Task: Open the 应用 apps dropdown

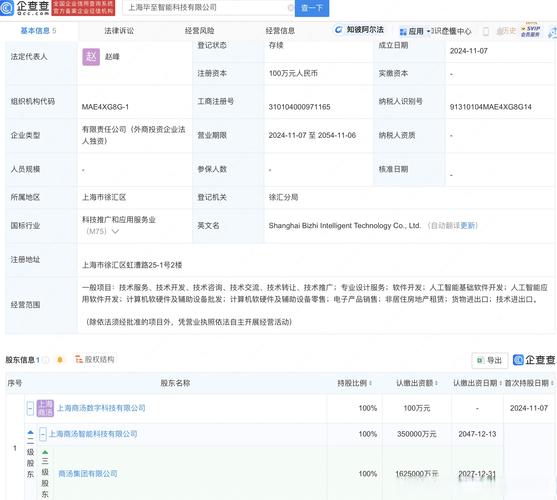Action: (414, 32)
